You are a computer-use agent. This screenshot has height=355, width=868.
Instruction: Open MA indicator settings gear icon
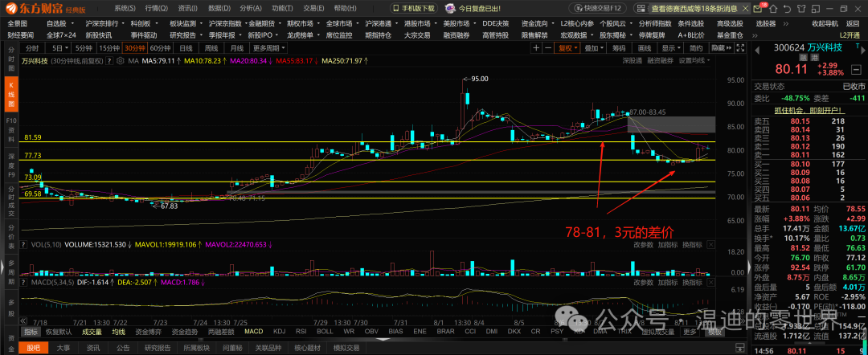(x=120, y=61)
